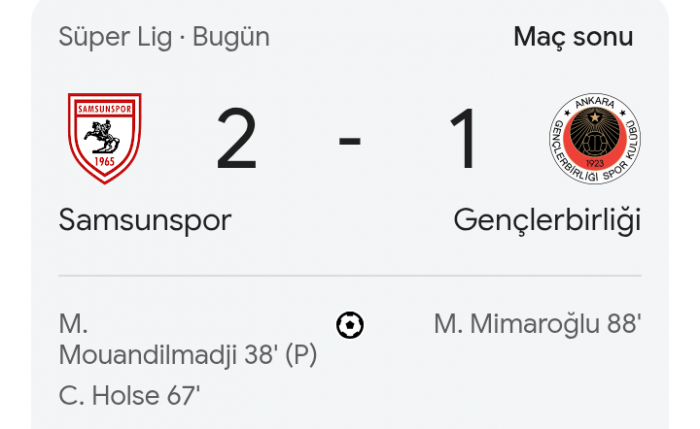700x429 pixels.
Task: Click the Gençlerbirliği club crest
Action: (x=595, y=138)
